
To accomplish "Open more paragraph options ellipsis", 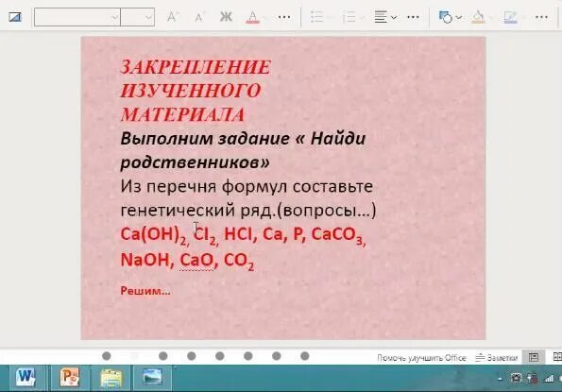I will pyautogui.click(x=414, y=17).
